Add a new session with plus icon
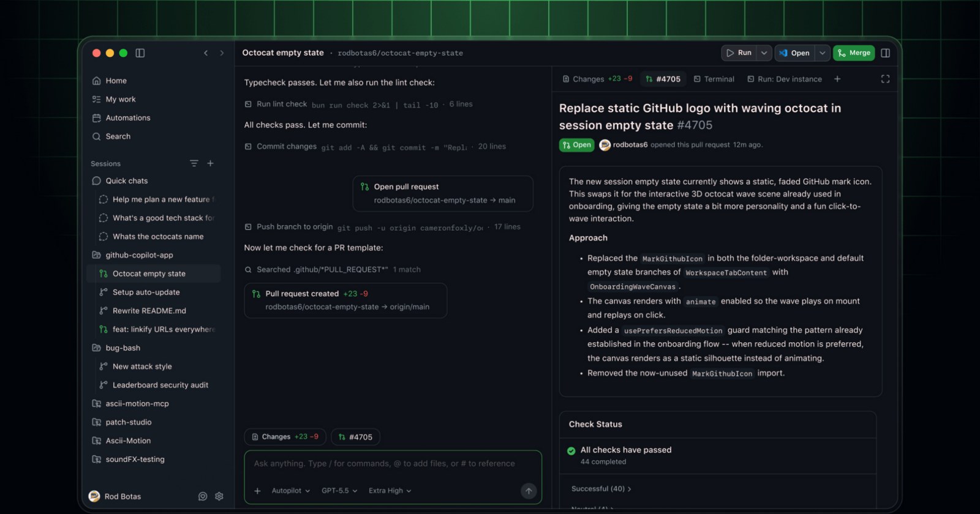This screenshot has height=514, width=980. point(210,163)
